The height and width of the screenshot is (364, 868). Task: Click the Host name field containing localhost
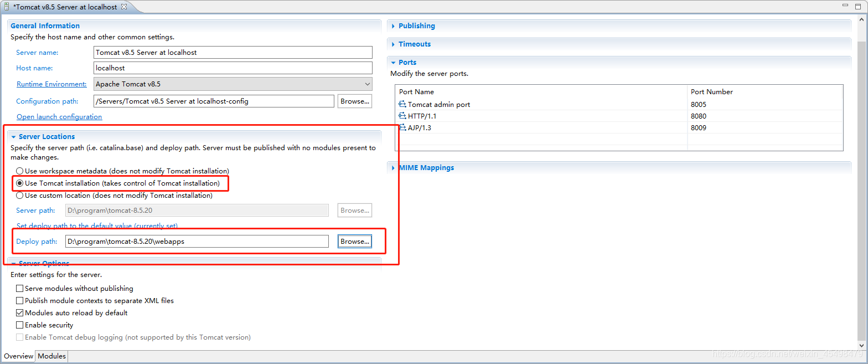(233, 68)
